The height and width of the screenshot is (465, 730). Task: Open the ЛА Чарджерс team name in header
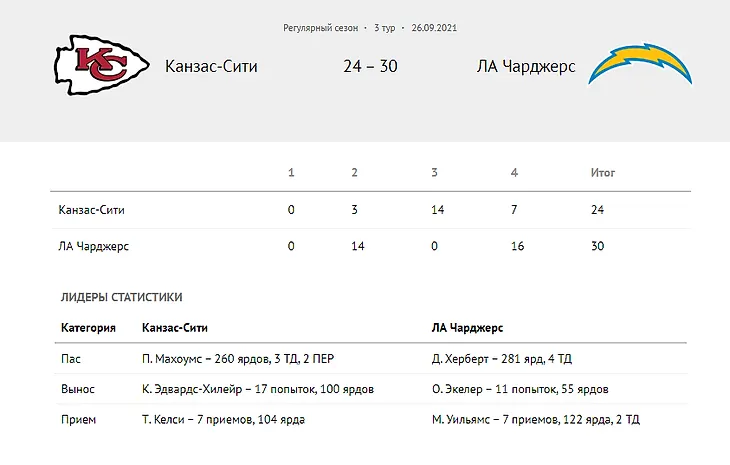(526, 67)
